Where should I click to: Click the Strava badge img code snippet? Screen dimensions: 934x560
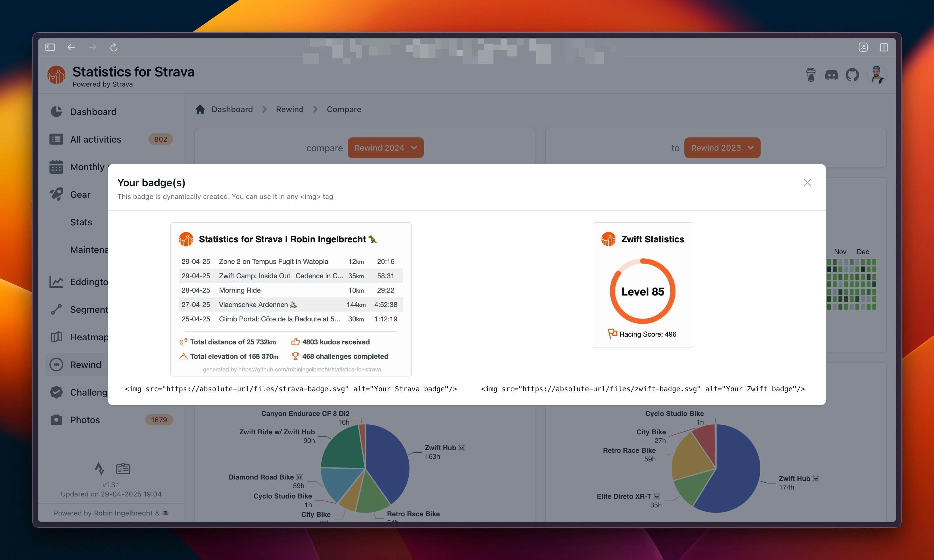pos(291,389)
